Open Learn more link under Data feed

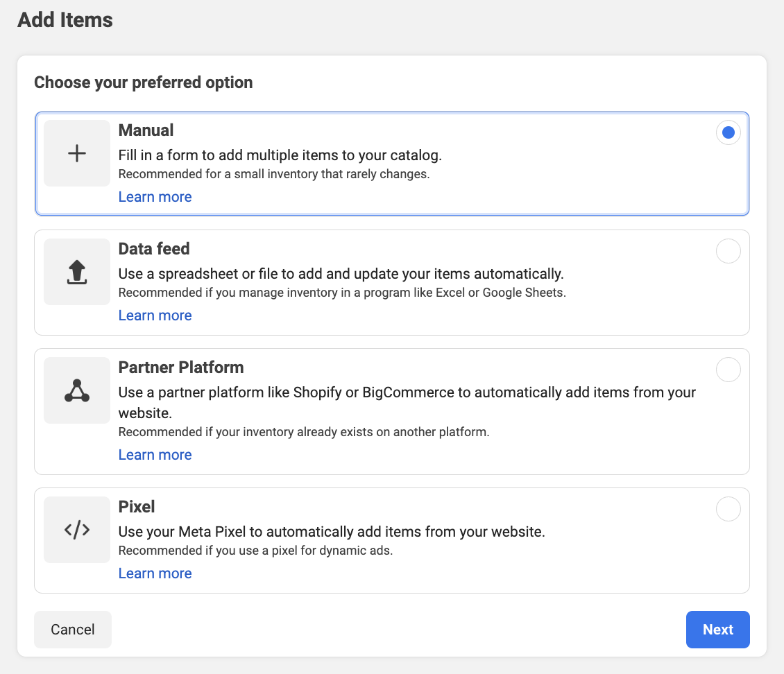155,316
